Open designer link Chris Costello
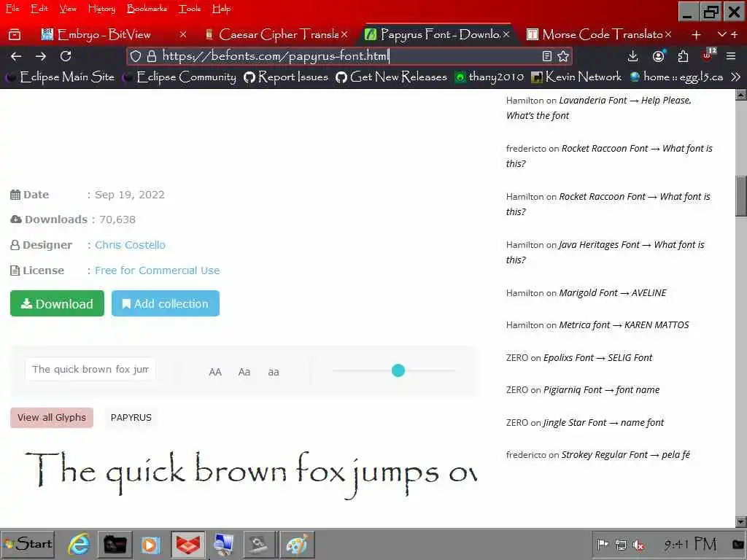This screenshot has height=560, width=747. point(130,245)
